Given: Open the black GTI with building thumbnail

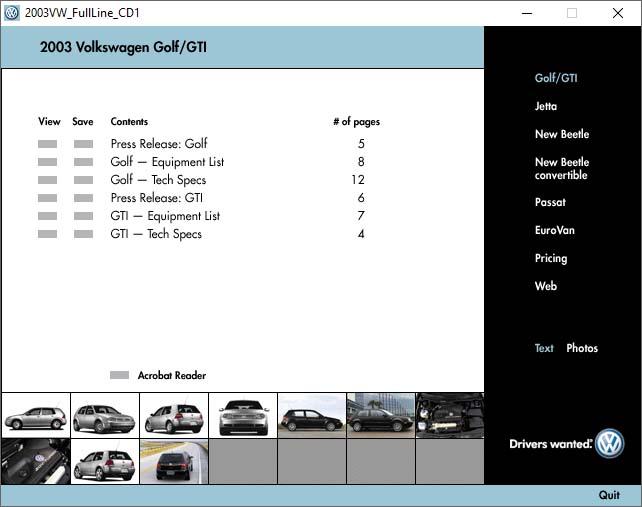Looking at the screenshot, I should coord(381,415).
